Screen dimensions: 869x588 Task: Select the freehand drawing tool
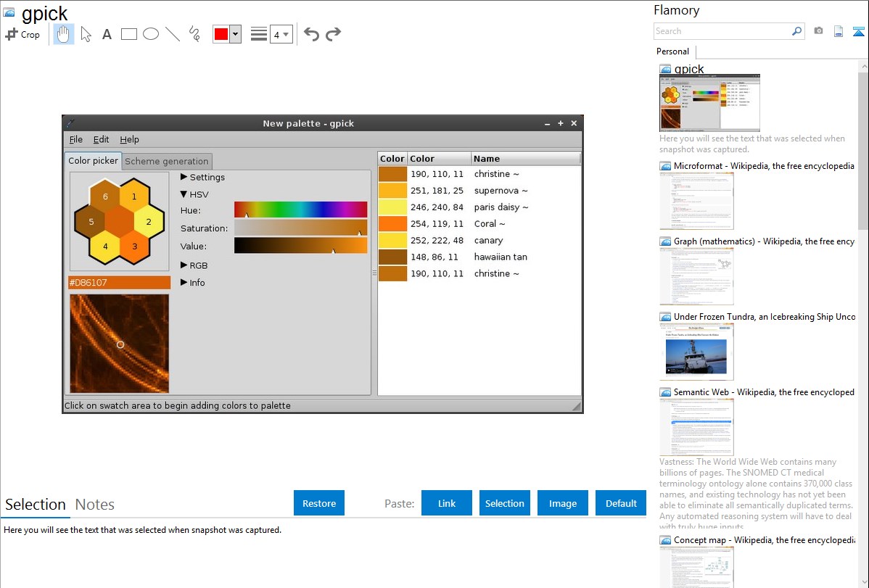[x=194, y=34]
